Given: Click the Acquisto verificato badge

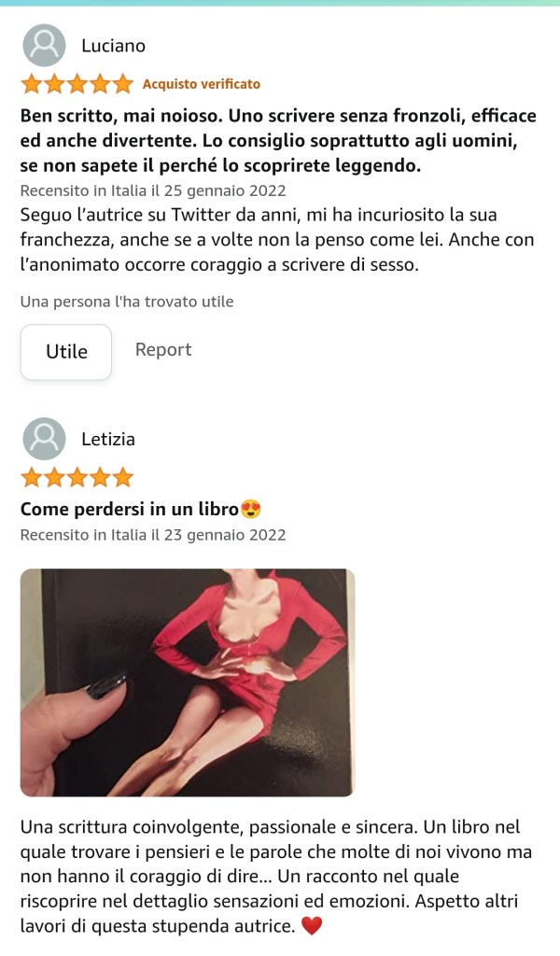Looking at the screenshot, I should click(x=201, y=84).
